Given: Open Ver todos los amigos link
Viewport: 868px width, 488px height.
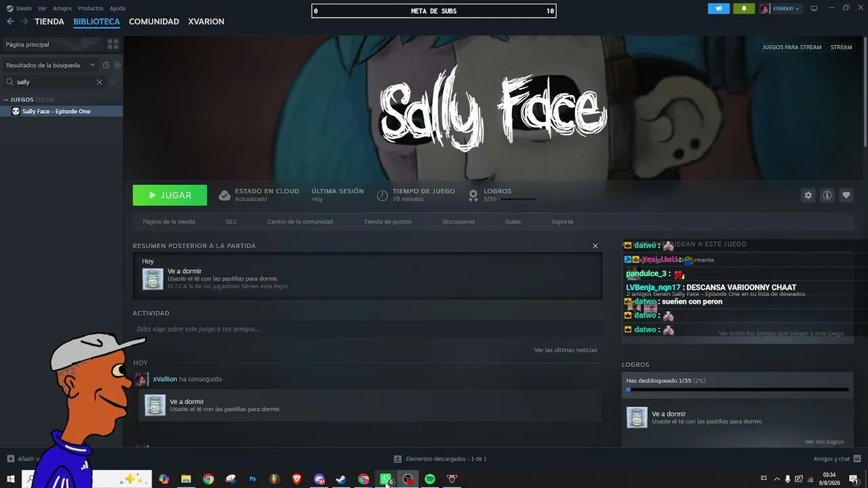Looking at the screenshot, I should pos(781,333).
